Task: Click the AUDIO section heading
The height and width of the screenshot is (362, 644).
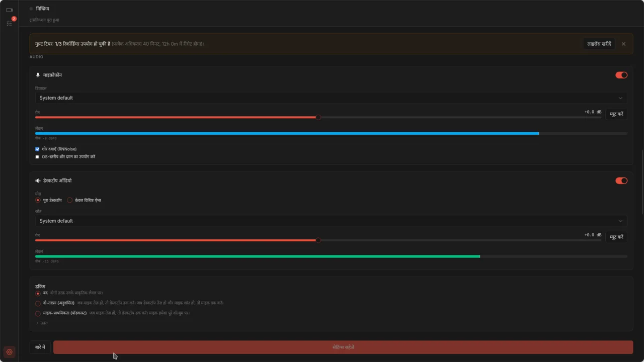Action: pyautogui.click(x=36, y=57)
